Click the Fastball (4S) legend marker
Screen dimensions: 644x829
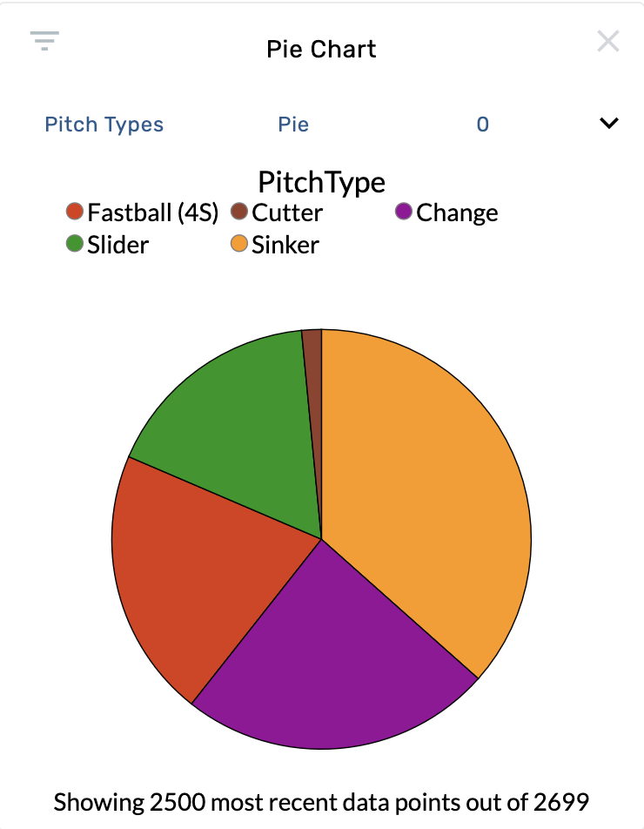[x=74, y=211]
